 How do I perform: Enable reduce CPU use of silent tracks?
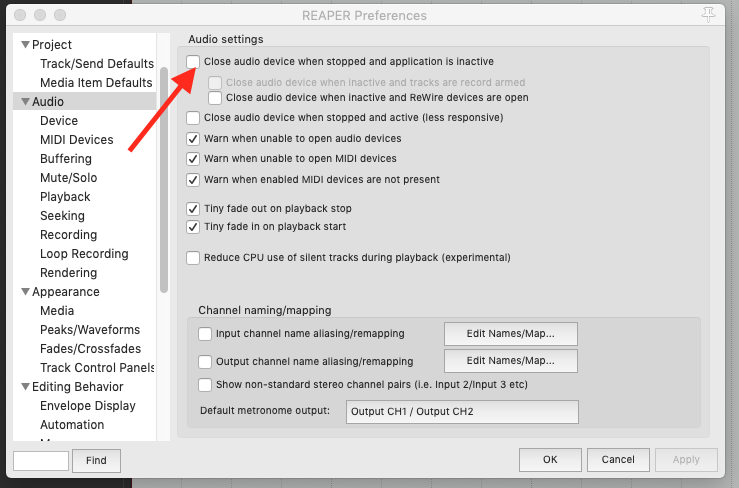click(x=193, y=258)
